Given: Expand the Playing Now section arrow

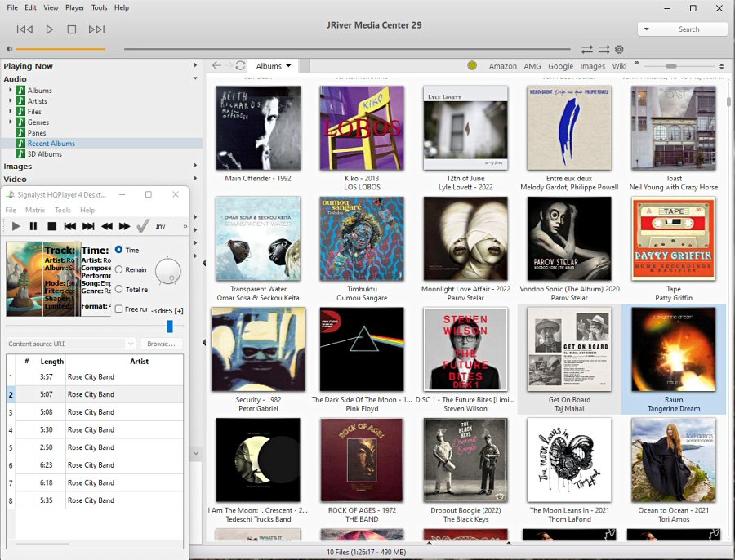Looking at the screenshot, I should click(x=195, y=65).
